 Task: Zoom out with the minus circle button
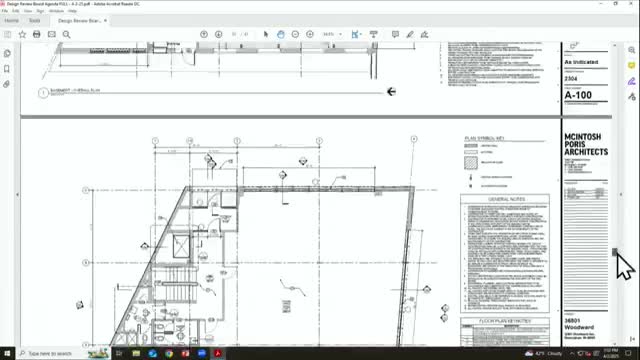point(295,34)
